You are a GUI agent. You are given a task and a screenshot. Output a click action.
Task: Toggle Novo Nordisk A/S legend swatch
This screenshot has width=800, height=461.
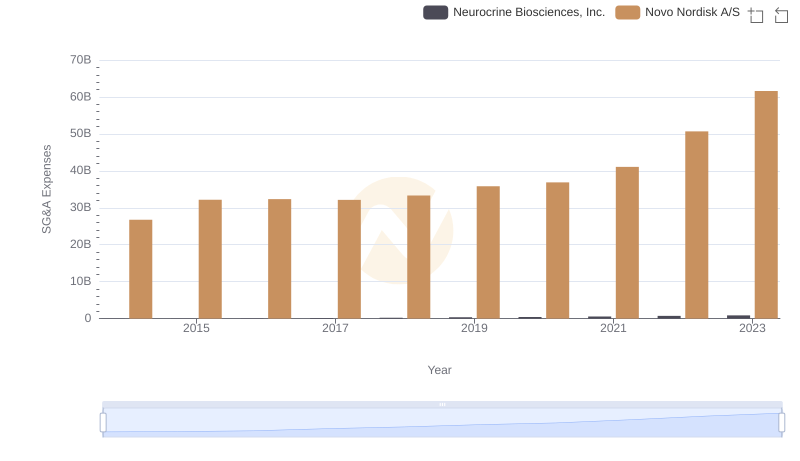[628, 12]
